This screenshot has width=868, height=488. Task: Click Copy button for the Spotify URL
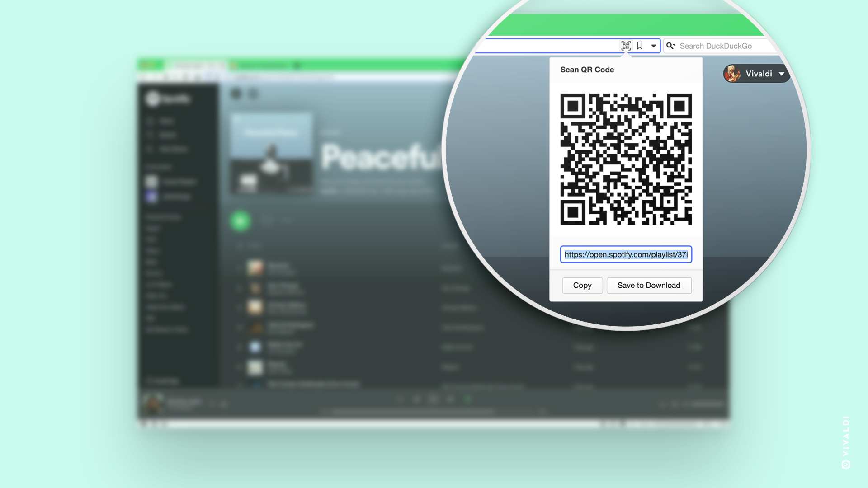tap(582, 286)
